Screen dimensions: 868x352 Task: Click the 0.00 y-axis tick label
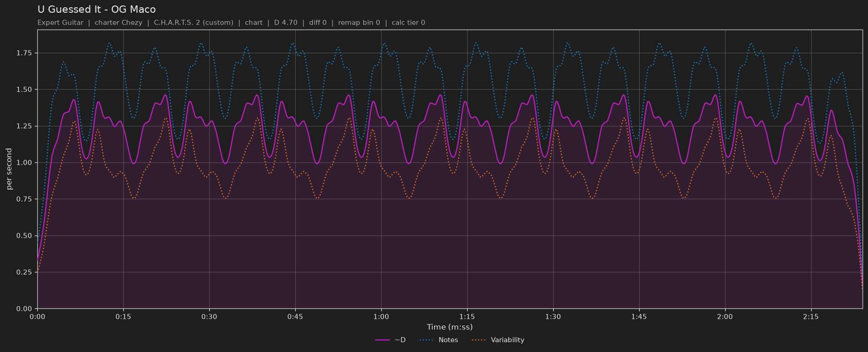click(24, 309)
